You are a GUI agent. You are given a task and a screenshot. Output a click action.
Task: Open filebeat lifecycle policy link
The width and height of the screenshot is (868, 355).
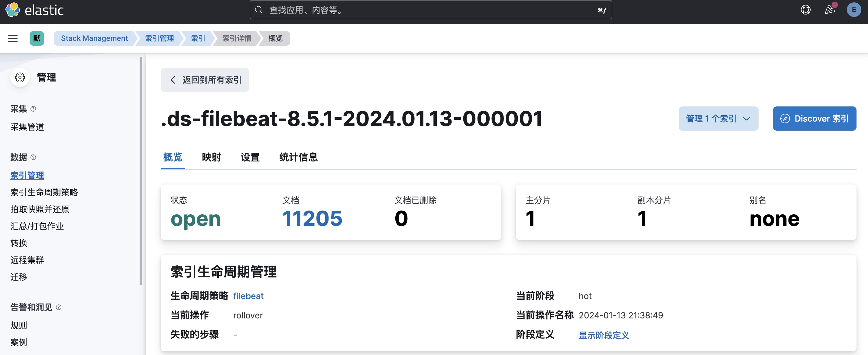click(248, 296)
